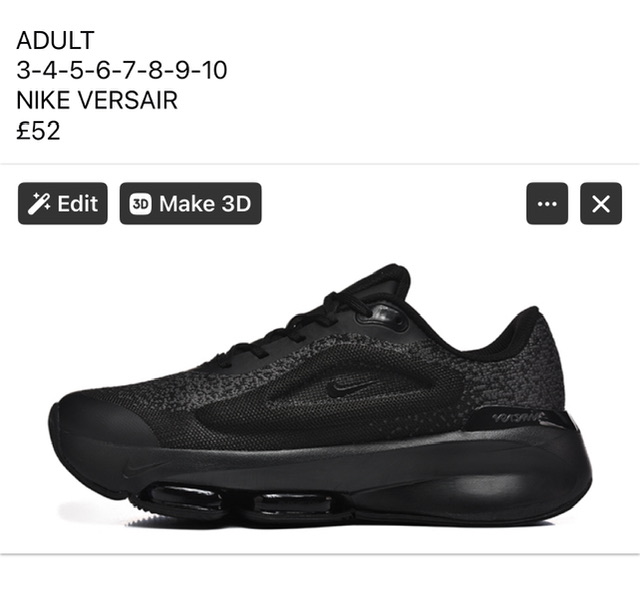Place cursor in the sizes 3-4-5-6-7-8-9-10 line
Screen dimensions: 640x589
pos(122,70)
